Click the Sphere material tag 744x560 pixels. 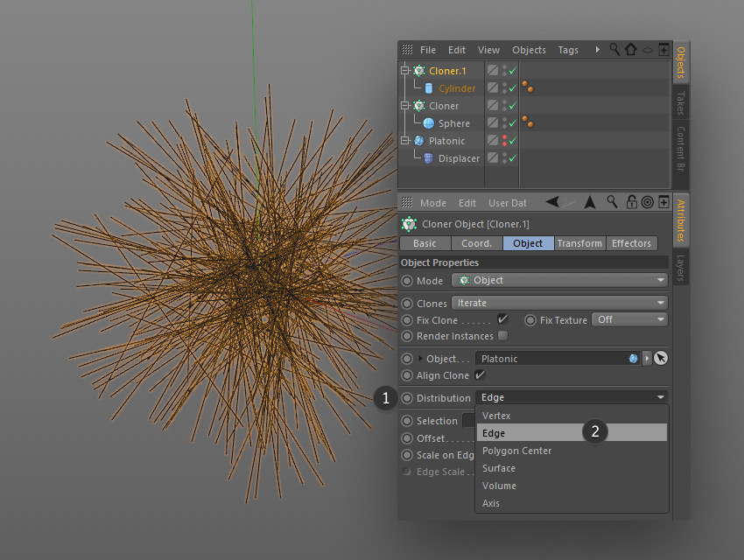[528, 122]
